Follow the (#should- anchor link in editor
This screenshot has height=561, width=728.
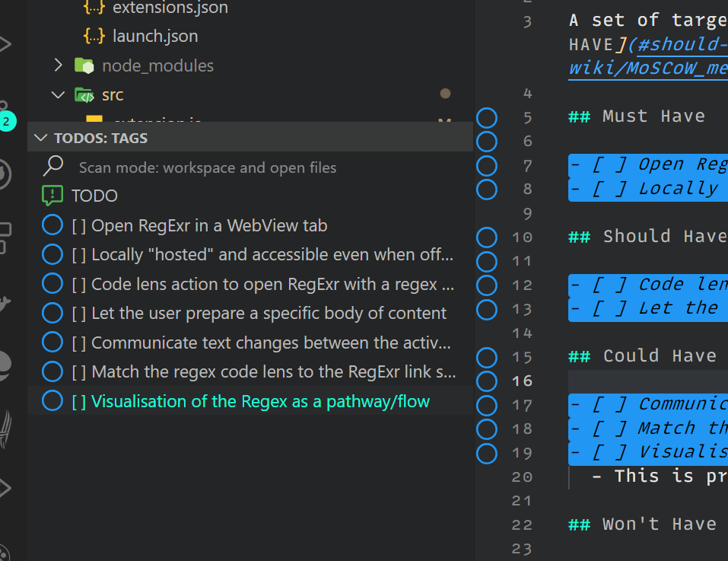[678, 45]
